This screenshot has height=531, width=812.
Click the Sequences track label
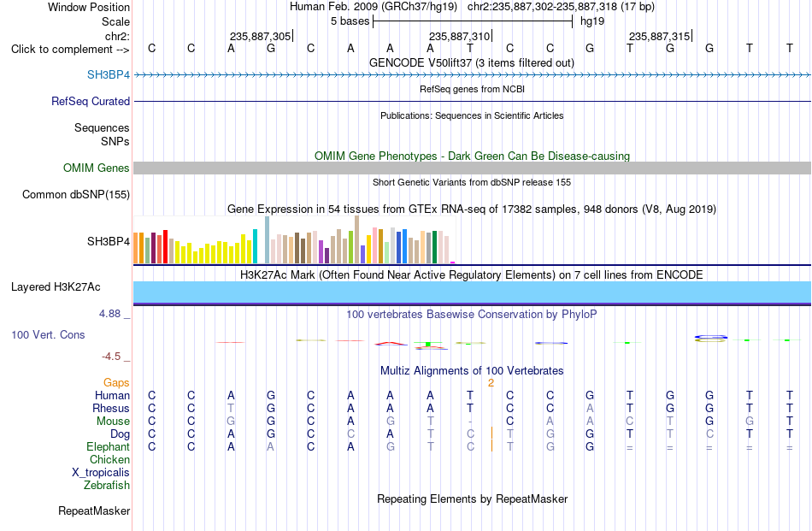click(102, 127)
